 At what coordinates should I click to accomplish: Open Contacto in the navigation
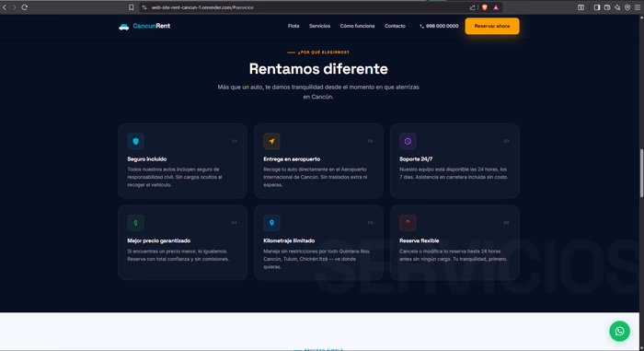[x=395, y=26]
